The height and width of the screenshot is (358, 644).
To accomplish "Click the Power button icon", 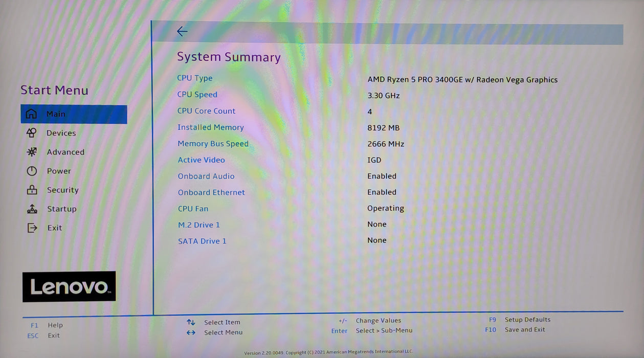I will coord(32,171).
